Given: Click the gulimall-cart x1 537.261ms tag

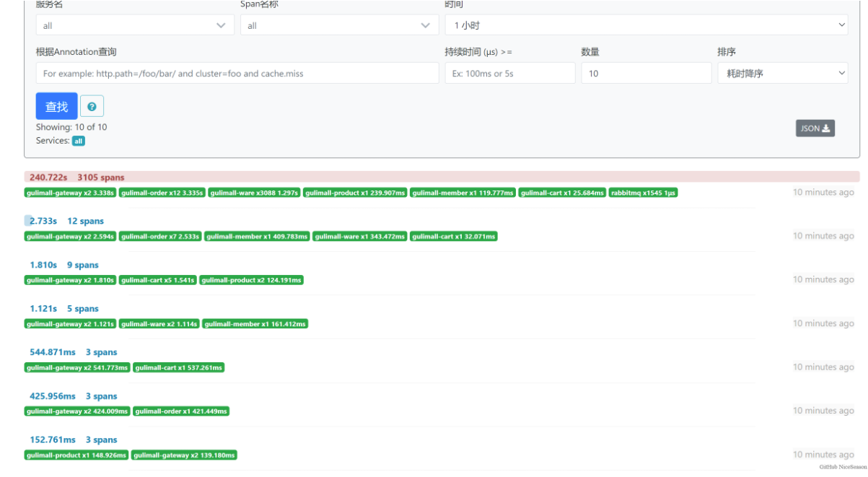Looking at the screenshot, I should tap(179, 367).
